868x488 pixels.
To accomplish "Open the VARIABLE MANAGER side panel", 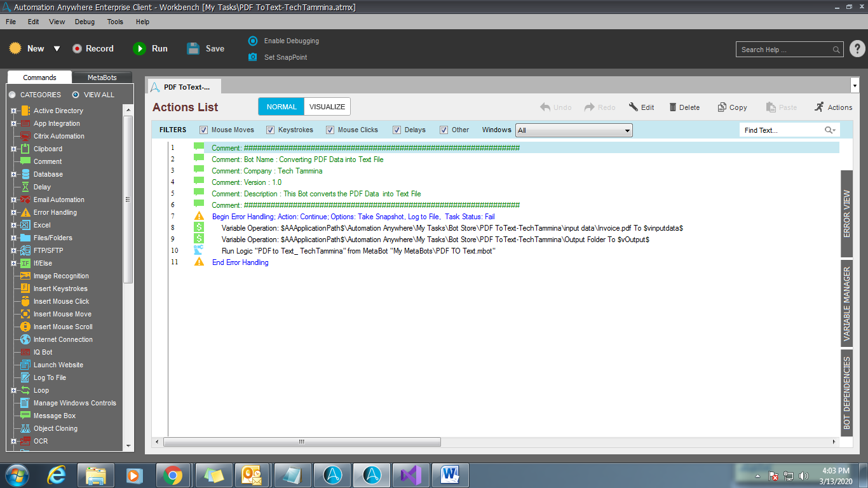I will tap(847, 303).
